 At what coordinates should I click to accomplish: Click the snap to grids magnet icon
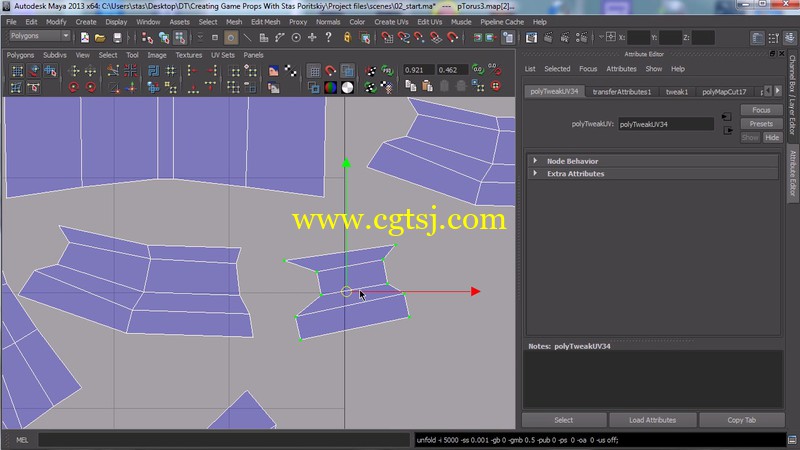[387, 37]
